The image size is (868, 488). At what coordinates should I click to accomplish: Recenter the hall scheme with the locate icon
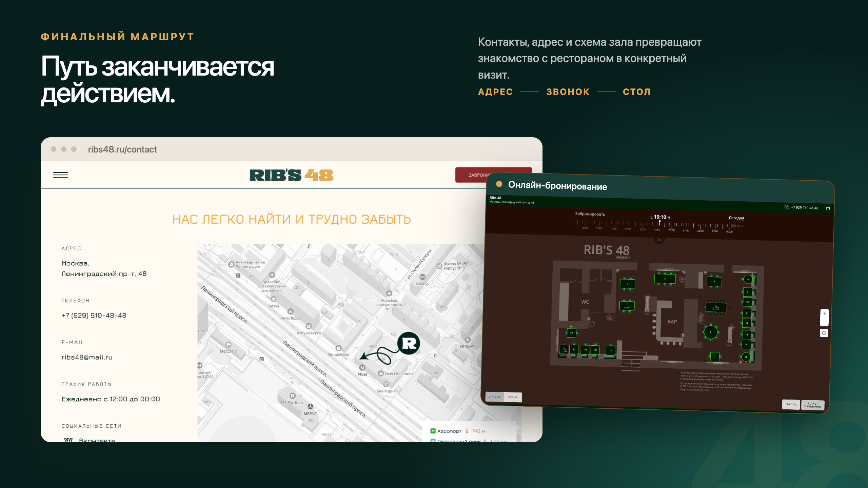click(824, 333)
